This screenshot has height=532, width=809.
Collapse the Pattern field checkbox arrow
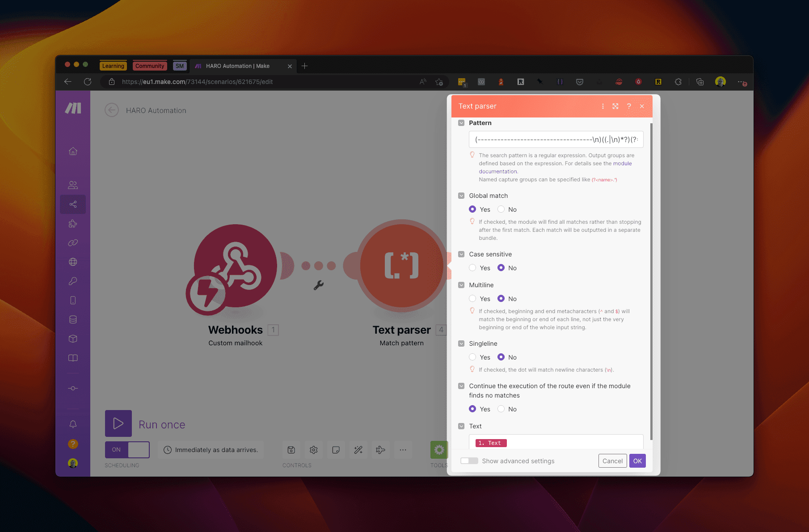pyautogui.click(x=461, y=123)
